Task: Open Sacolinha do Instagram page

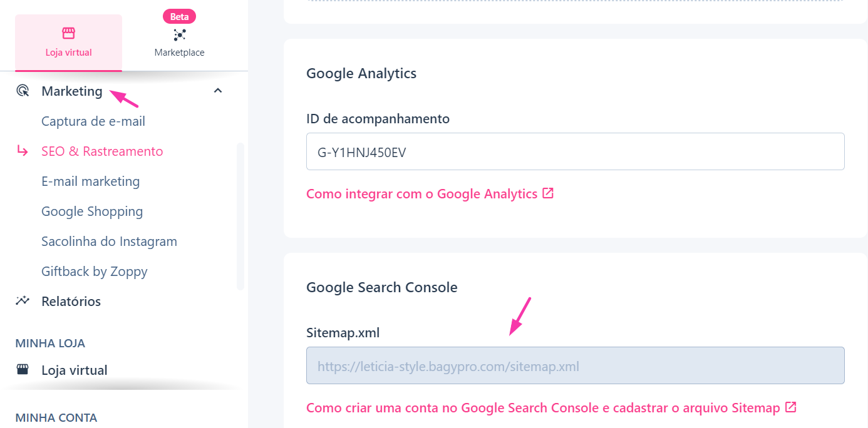Action: tap(109, 242)
